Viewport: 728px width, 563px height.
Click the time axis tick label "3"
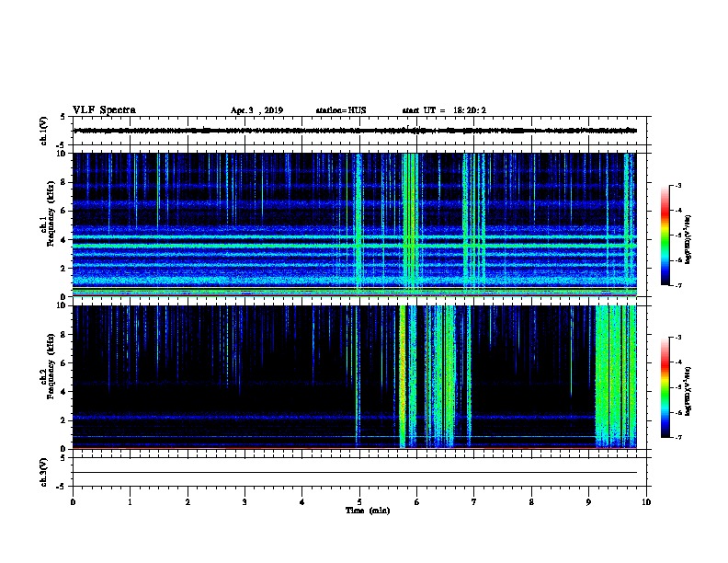(x=245, y=502)
